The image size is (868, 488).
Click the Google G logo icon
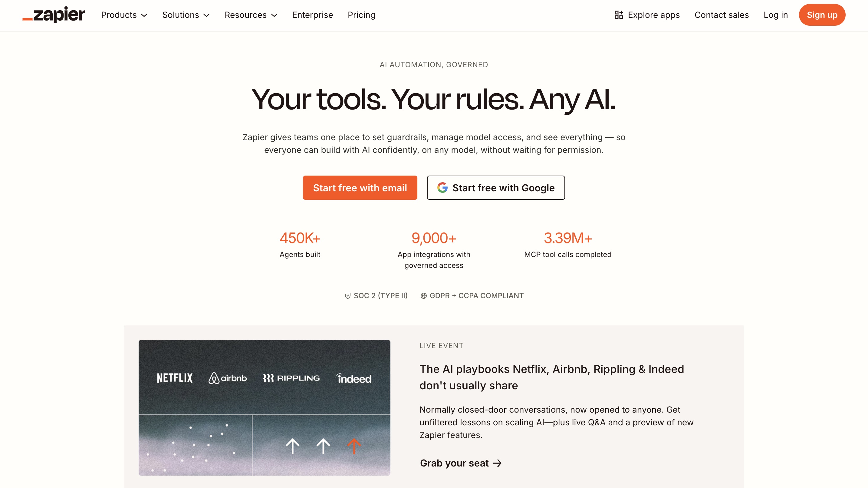click(x=442, y=188)
